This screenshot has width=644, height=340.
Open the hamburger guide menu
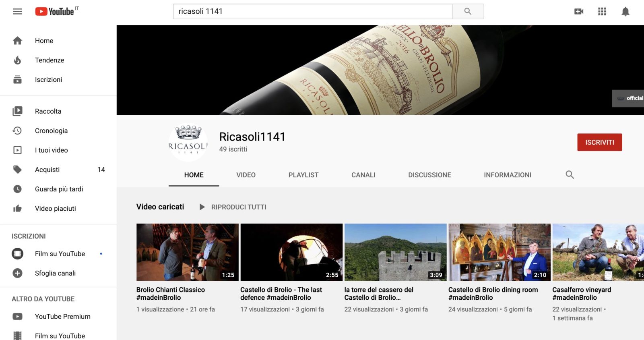coord(17,11)
